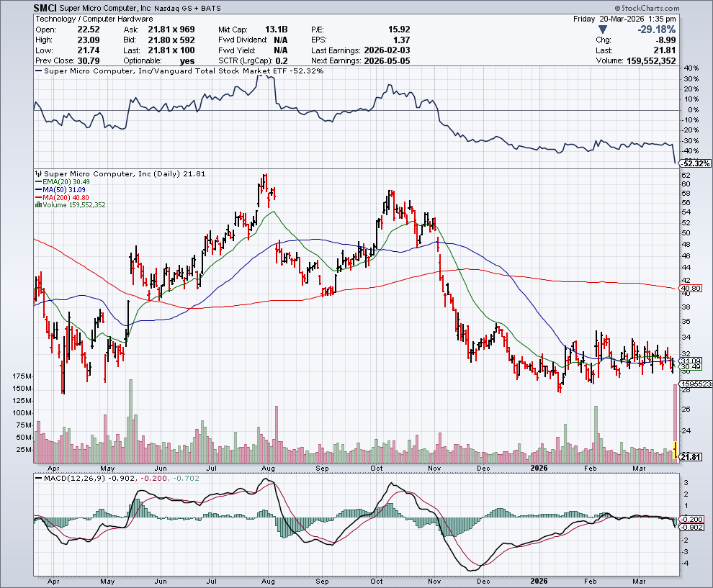This screenshot has width=713, height=588.
Task: Click the blue down-arrow change indicator
Action: pos(603,30)
